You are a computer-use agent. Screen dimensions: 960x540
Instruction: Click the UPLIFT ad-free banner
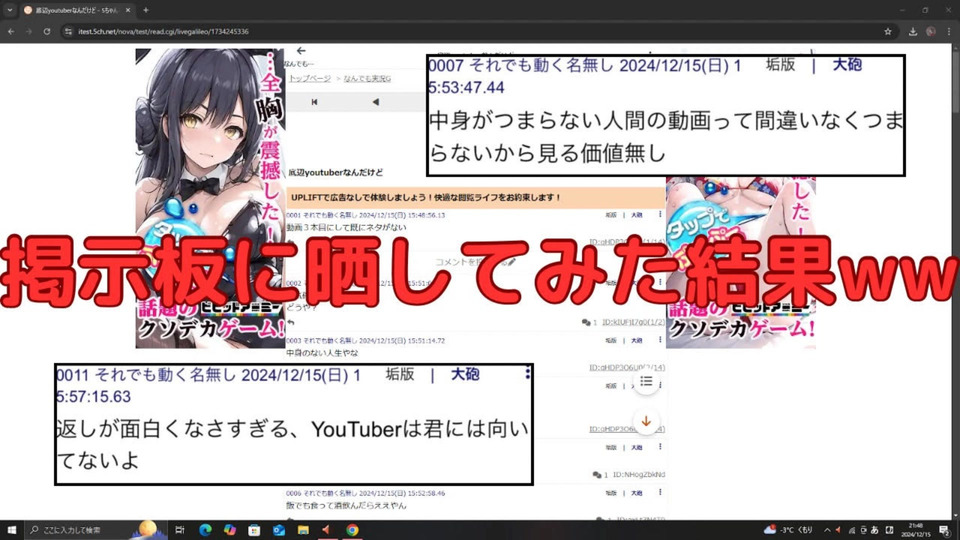point(476,198)
